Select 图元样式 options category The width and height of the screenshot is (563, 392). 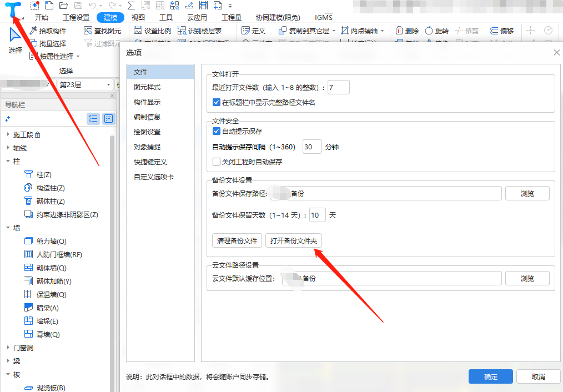tap(160, 87)
